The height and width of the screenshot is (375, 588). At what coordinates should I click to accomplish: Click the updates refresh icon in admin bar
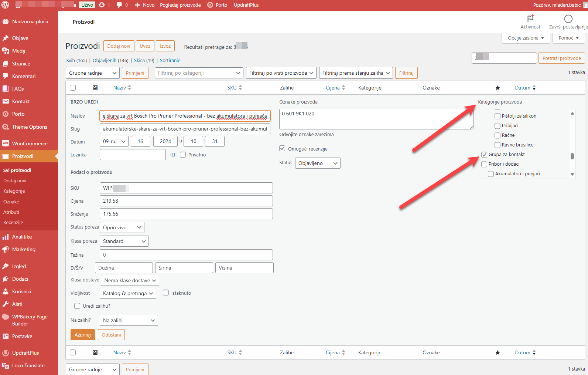(x=102, y=5)
